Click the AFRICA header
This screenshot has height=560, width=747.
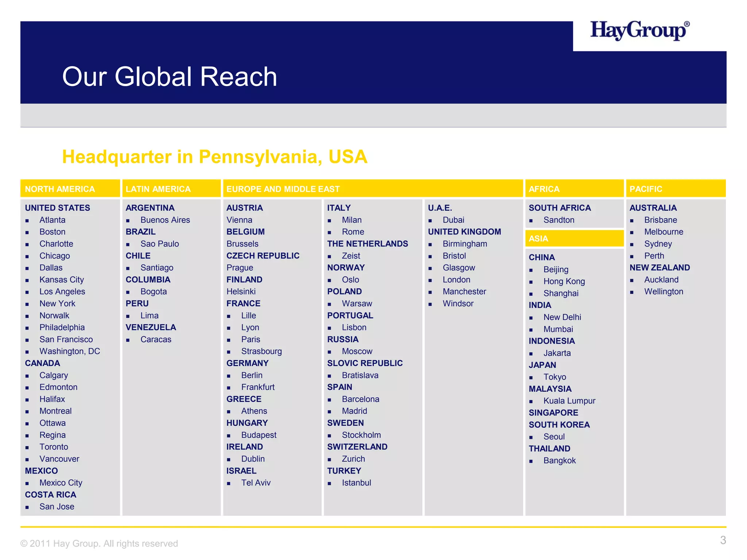pyautogui.click(x=574, y=188)
